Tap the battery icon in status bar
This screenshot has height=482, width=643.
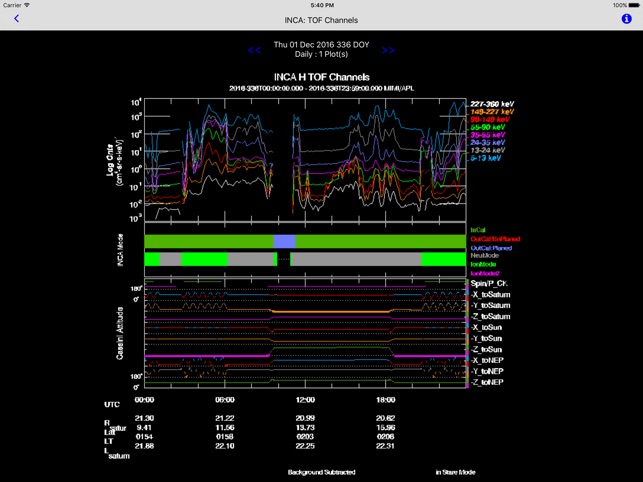point(627,5)
